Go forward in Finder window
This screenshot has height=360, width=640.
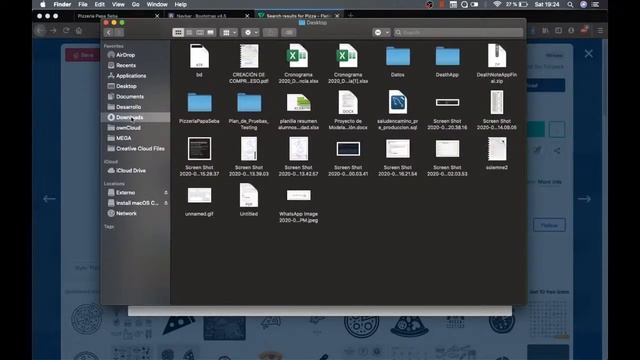tap(119, 32)
